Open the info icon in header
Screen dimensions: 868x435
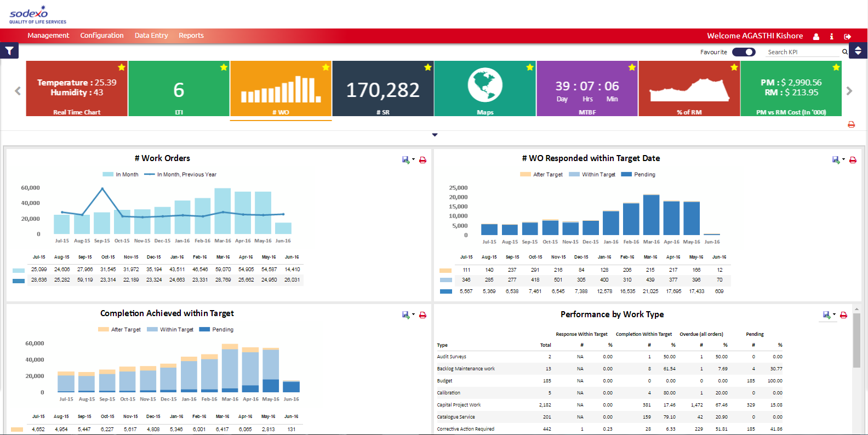tap(831, 36)
